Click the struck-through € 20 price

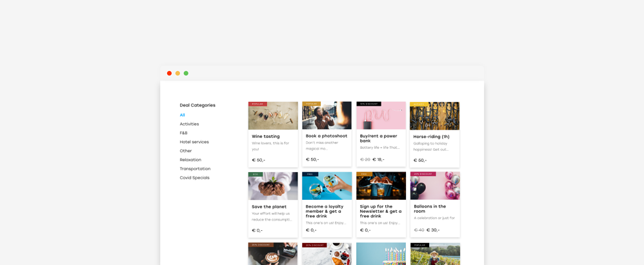(x=365, y=159)
